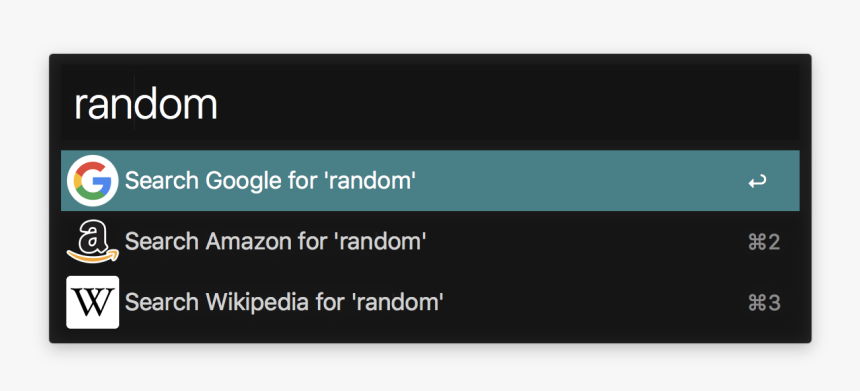Click the ⌘3 shortcut hint
The image size is (860, 391).
(x=764, y=303)
